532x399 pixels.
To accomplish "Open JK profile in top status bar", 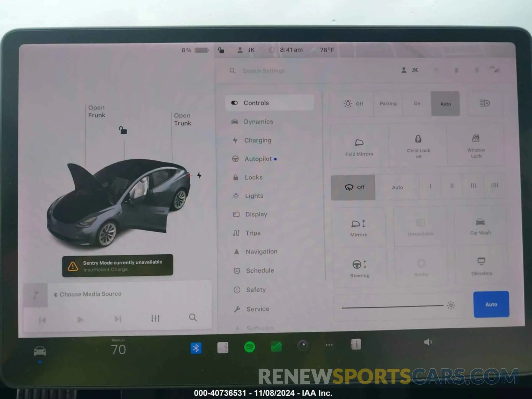I will pos(246,50).
